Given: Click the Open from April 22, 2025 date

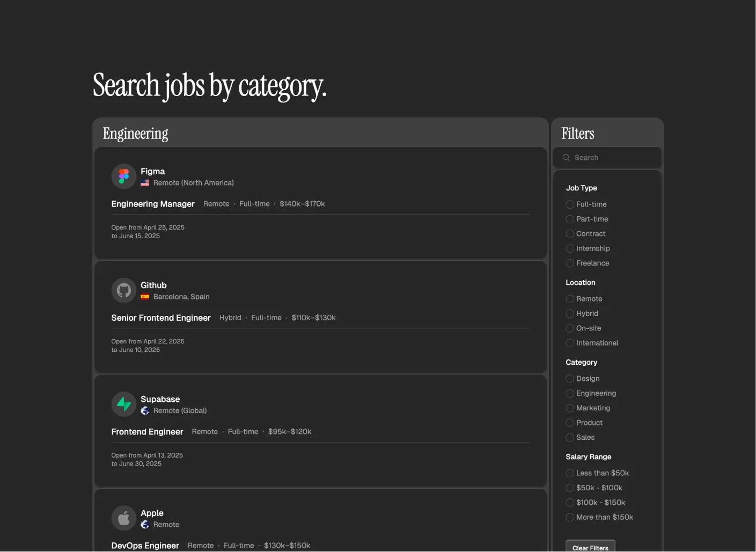Looking at the screenshot, I should (x=148, y=341).
